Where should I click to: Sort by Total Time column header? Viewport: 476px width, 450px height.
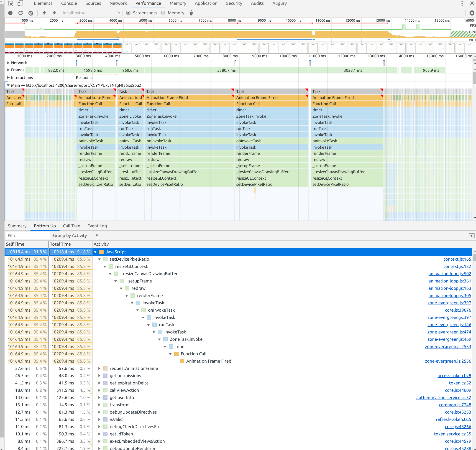70,244
